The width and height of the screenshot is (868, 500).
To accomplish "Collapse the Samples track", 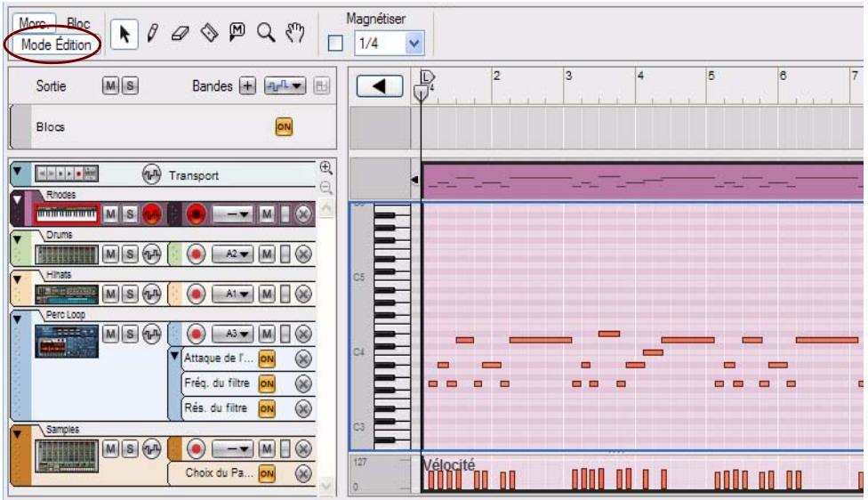I will (18, 434).
